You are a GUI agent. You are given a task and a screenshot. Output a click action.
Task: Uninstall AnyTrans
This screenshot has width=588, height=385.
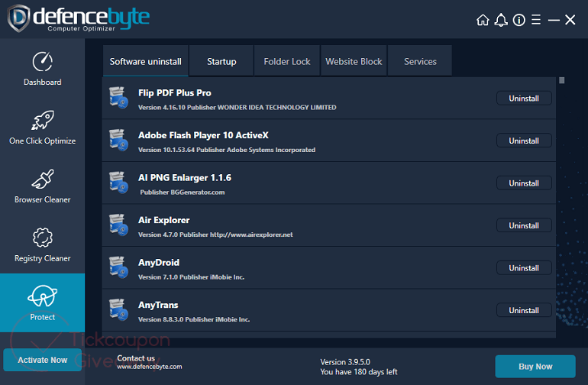pyautogui.click(x=524, y=310)
